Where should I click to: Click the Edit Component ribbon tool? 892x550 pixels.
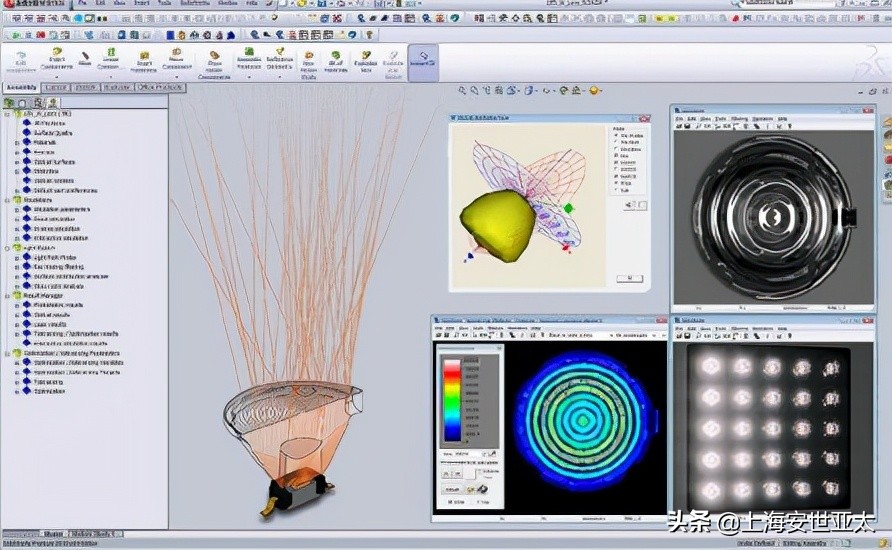(21, 63)
